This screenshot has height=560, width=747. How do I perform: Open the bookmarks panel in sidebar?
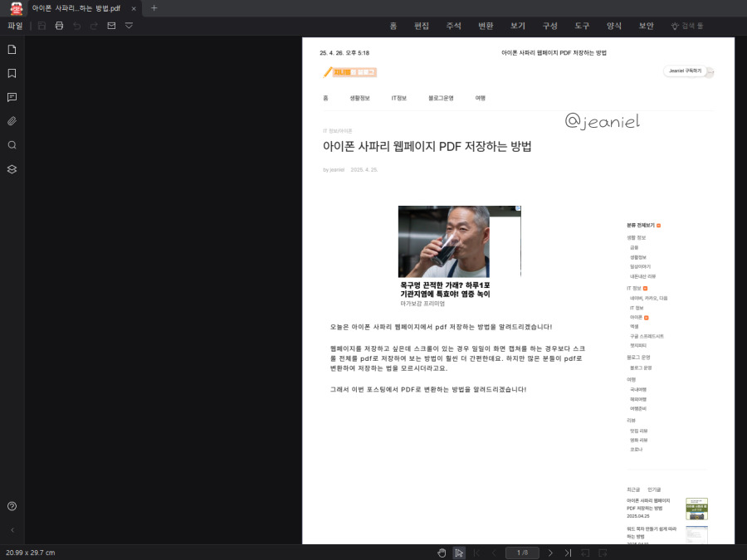12,73
